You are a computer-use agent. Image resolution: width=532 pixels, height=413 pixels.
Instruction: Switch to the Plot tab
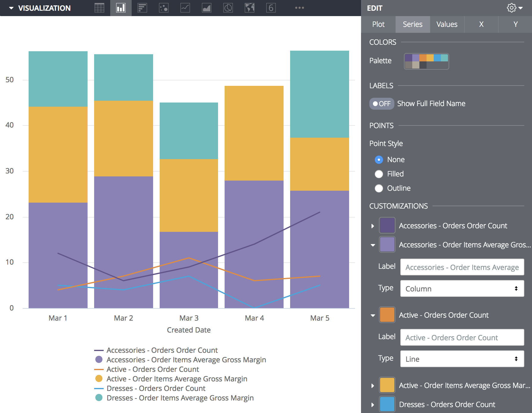(378, 24)
